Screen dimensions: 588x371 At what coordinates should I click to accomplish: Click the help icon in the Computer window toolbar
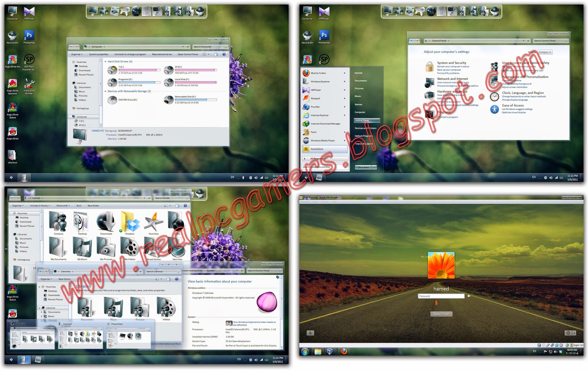pyautogui.click(x=224, y=54)
